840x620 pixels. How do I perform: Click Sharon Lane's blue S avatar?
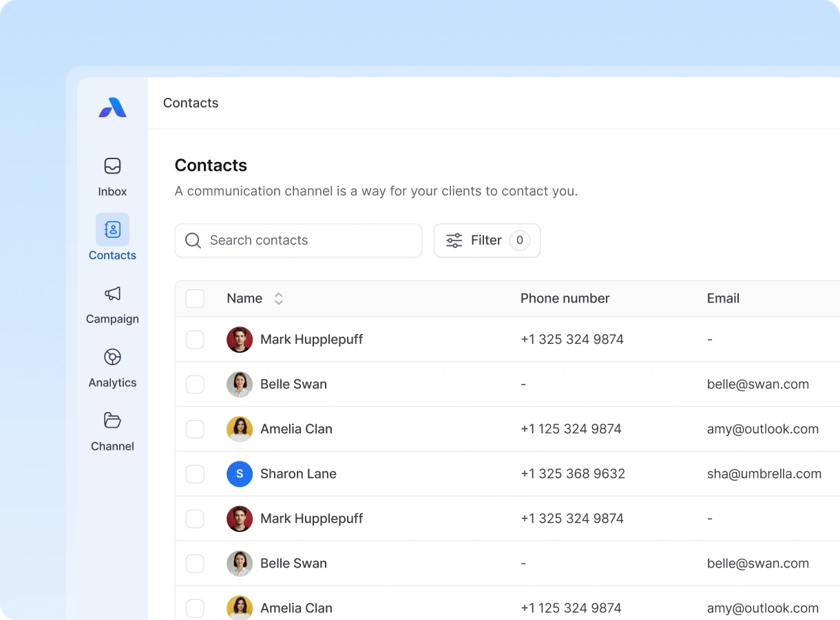pyautogui.click(x=240, y=474)
